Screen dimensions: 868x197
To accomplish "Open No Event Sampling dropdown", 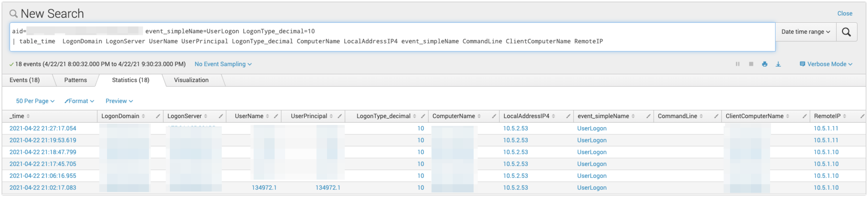I will [223, 64].
